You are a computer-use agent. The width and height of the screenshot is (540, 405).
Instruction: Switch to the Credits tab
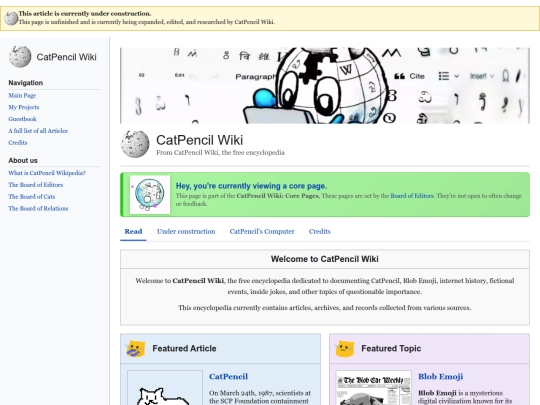320,231
